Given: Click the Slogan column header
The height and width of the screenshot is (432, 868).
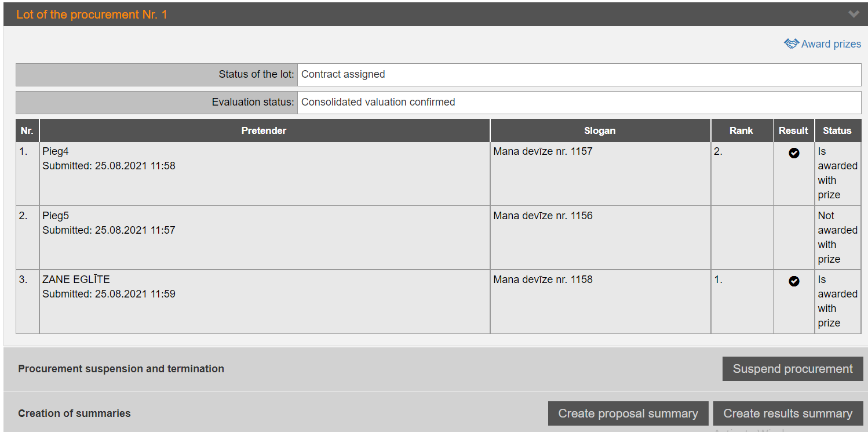Looking at the screenshot, I should (x=600, y=130).
